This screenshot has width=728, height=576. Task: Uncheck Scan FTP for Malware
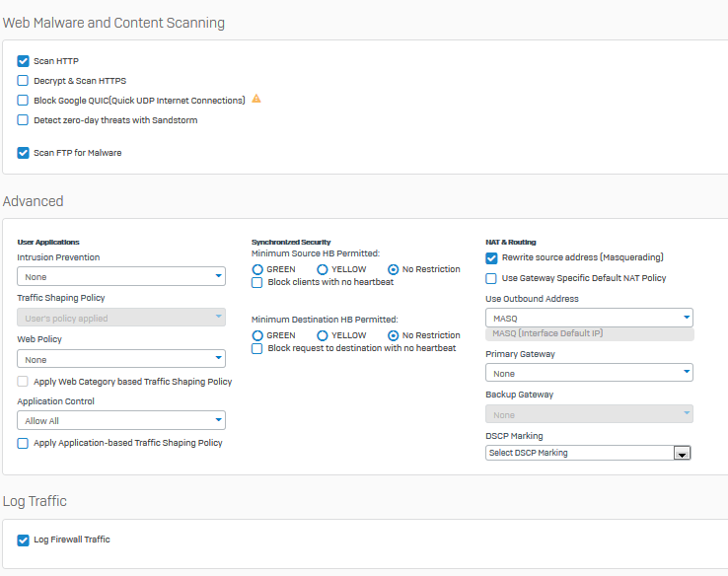[x=24, y=153]
